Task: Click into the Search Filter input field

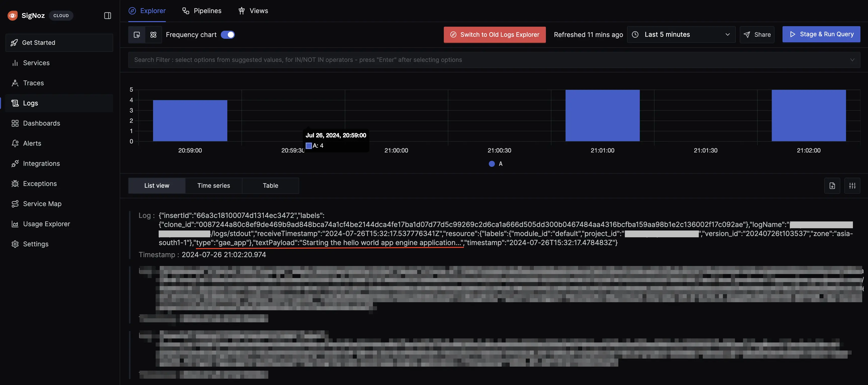Action: 494,60
